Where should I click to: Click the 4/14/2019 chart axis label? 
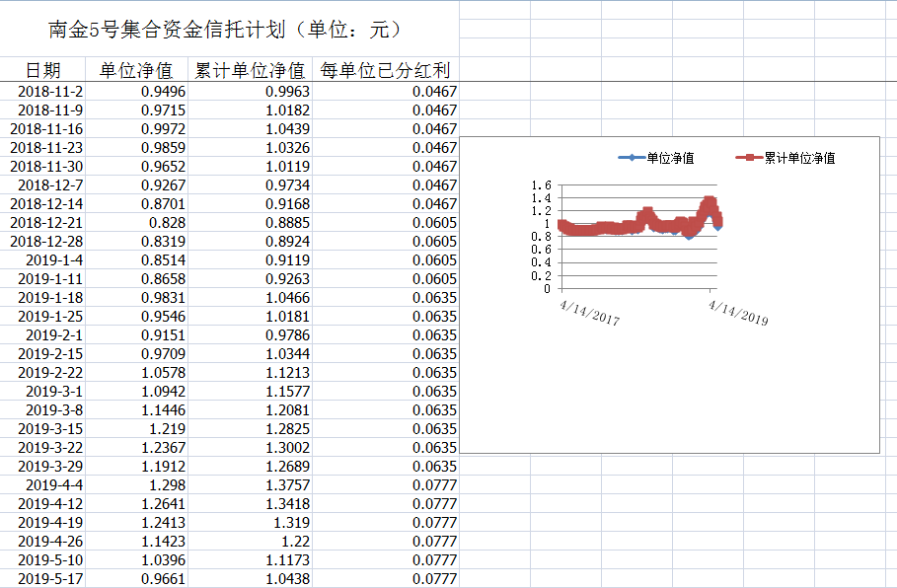(738, 313)
